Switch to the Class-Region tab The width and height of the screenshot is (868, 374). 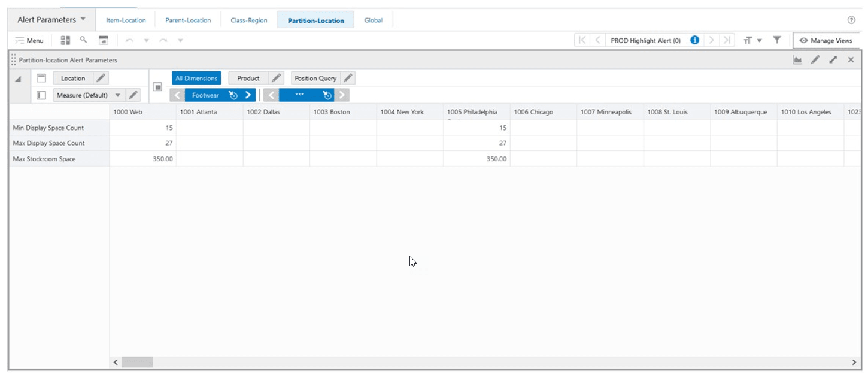tap(248, 20)
